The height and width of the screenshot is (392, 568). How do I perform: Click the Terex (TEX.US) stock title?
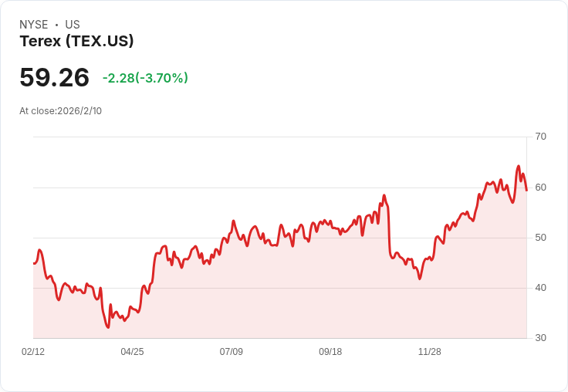coord(76,42)
